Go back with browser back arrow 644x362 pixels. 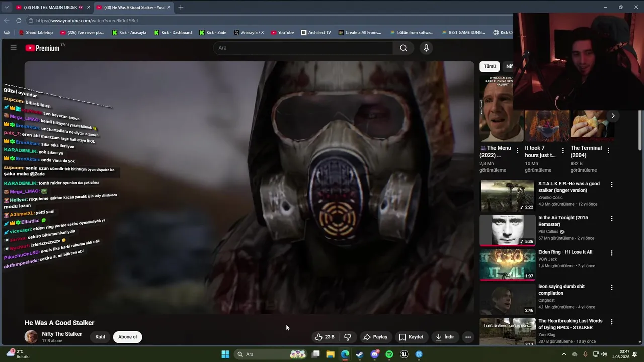pos(7,20)
